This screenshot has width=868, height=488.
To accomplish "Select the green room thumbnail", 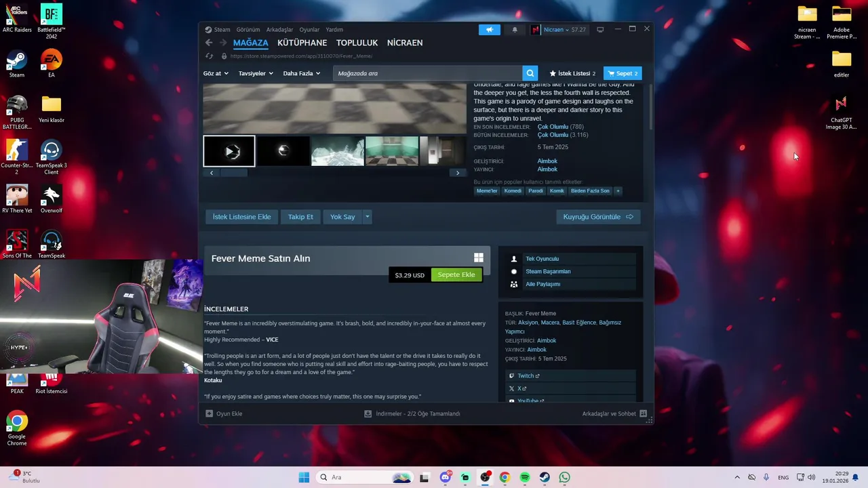I will (392, 151).
